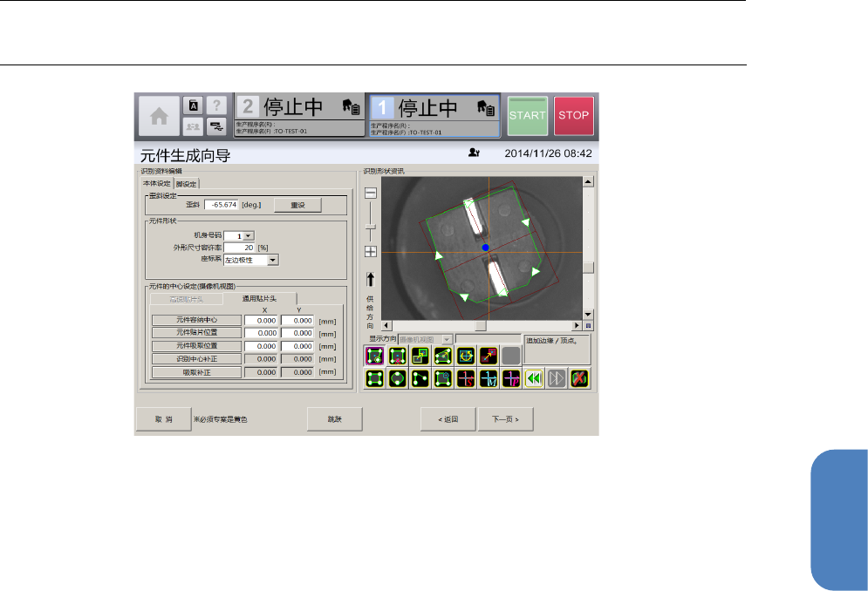
Task: Click the red S crosshair icon
Action: (x=466, y=378)
